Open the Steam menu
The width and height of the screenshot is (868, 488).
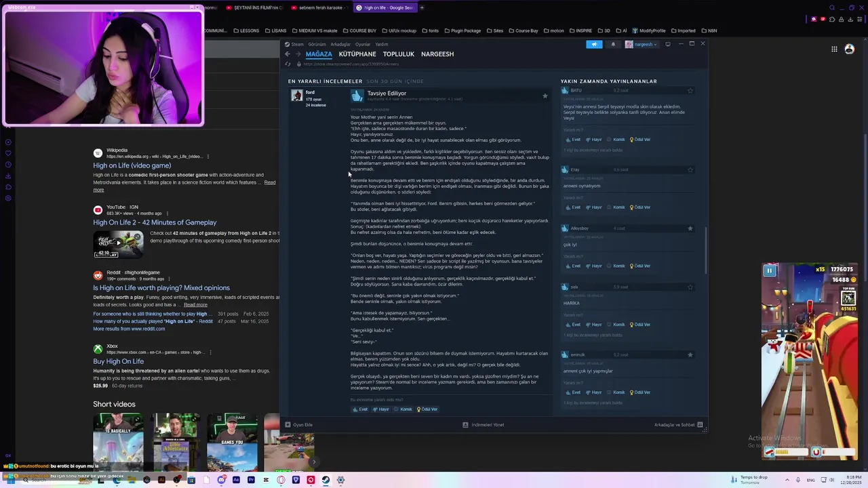pos(294,44)
